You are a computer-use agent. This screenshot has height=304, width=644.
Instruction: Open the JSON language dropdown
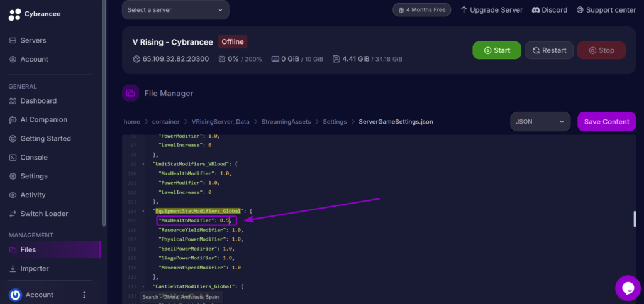(540, 122)
